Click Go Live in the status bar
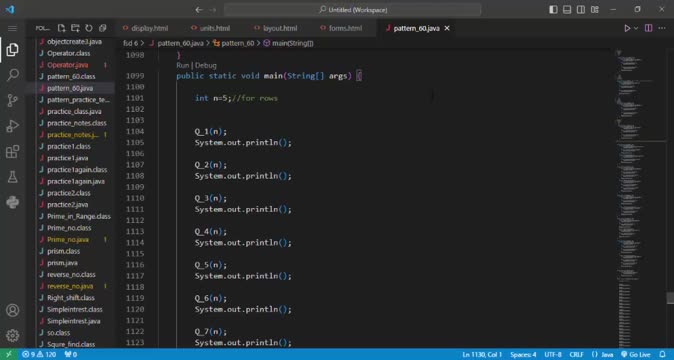 point(636,354)
